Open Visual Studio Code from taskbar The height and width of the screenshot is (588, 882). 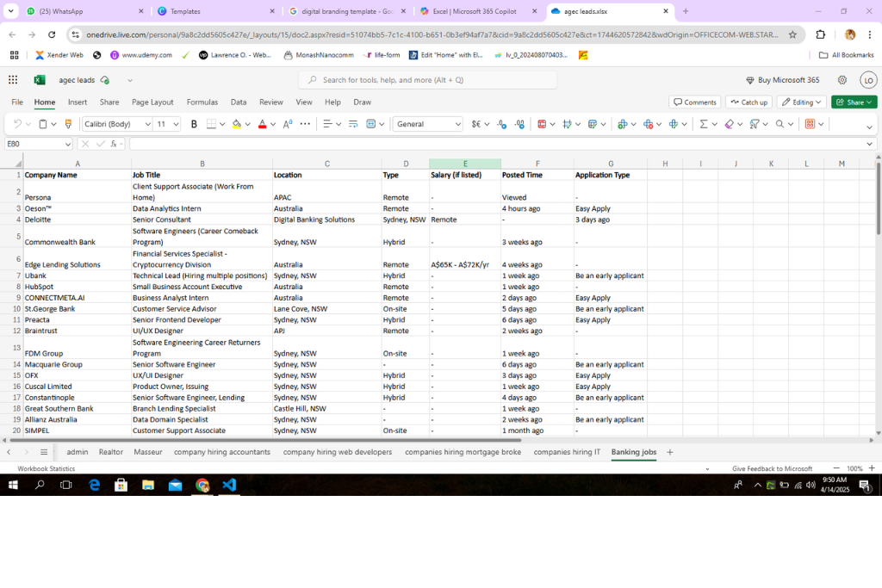228,486
